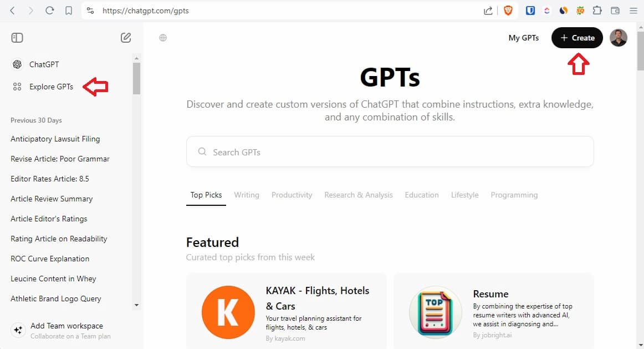644x349 pixels.
Task: Open chat Article Review Summary
Action: 52,199
